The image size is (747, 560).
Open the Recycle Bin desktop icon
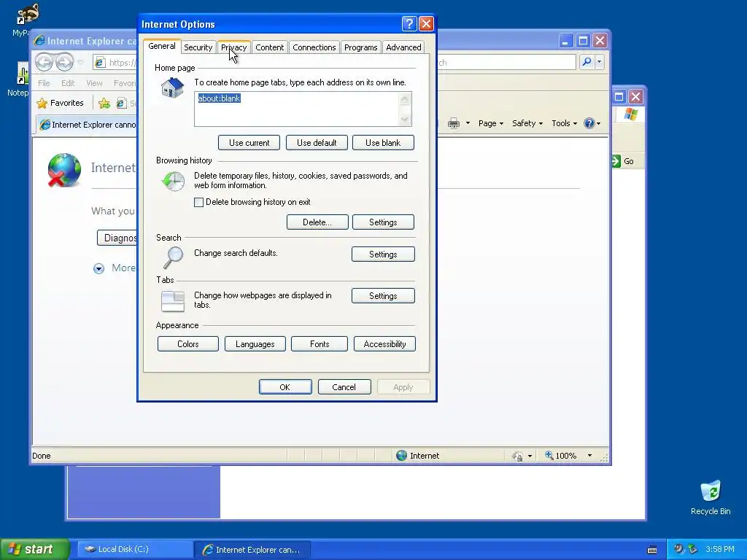coord(711,498)
